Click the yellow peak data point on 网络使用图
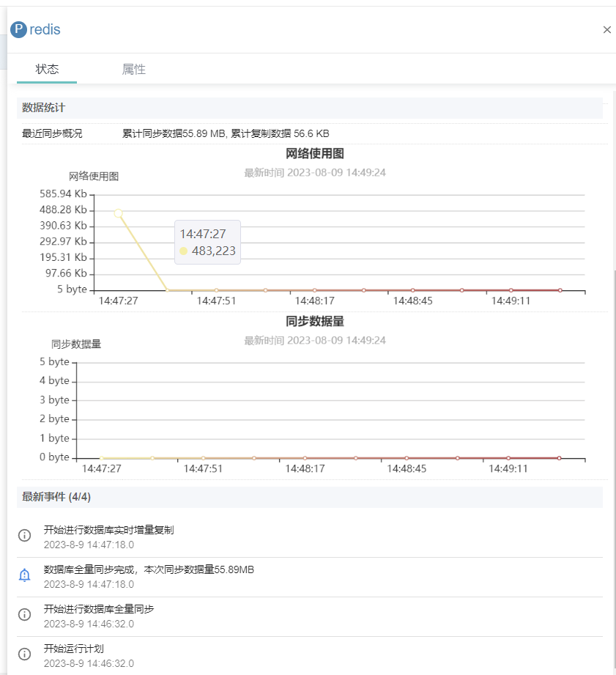The image size is (616, 675). [118, 213]
